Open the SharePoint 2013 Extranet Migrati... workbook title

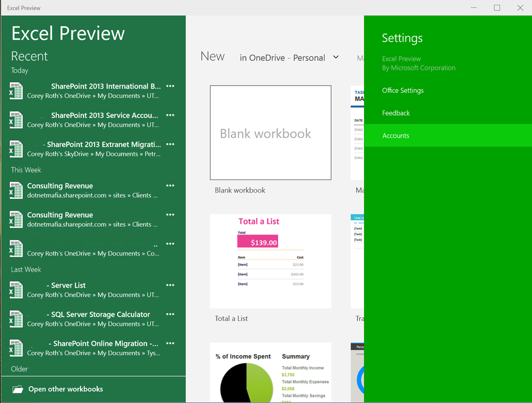point(104,145)
